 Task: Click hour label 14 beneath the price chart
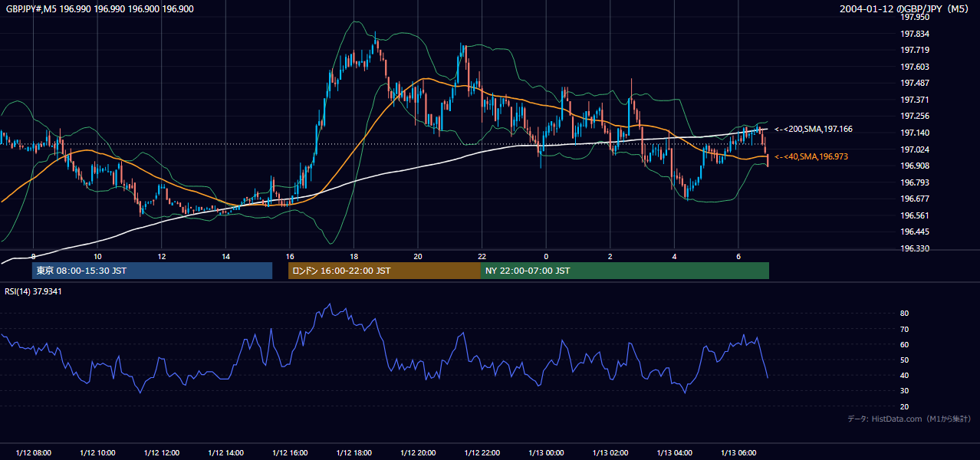tap(225, 256)
